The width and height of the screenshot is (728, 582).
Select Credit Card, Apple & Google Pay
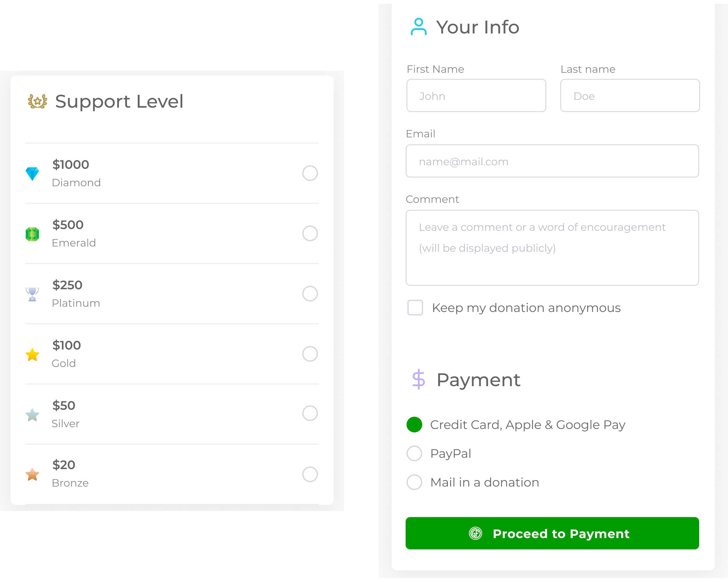pos(414,425)
